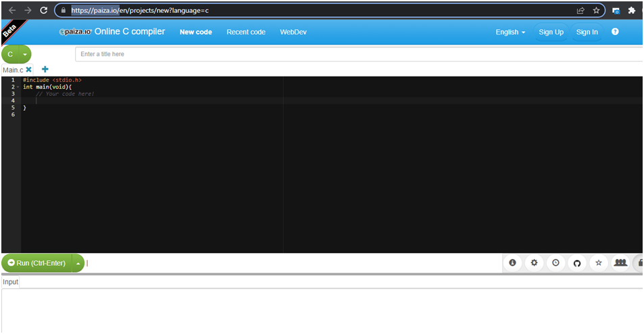644x334 pixels.
Task: Click the info icon in bottom toolbar
Action: click(512, 263)
